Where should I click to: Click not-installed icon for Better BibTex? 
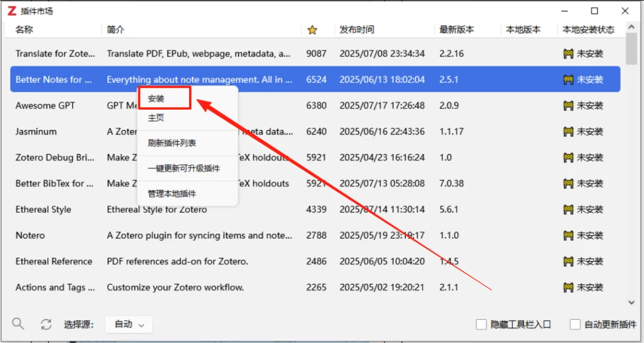[568, 183]
